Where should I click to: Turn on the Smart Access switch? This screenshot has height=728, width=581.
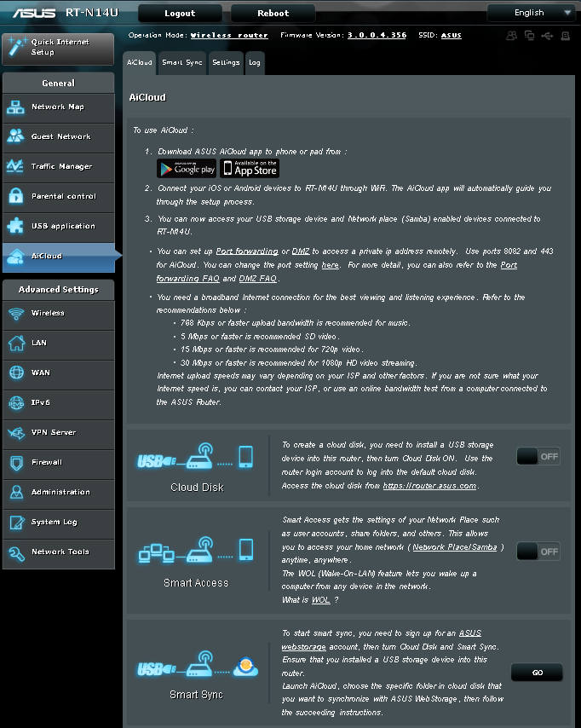click(538, 552)
